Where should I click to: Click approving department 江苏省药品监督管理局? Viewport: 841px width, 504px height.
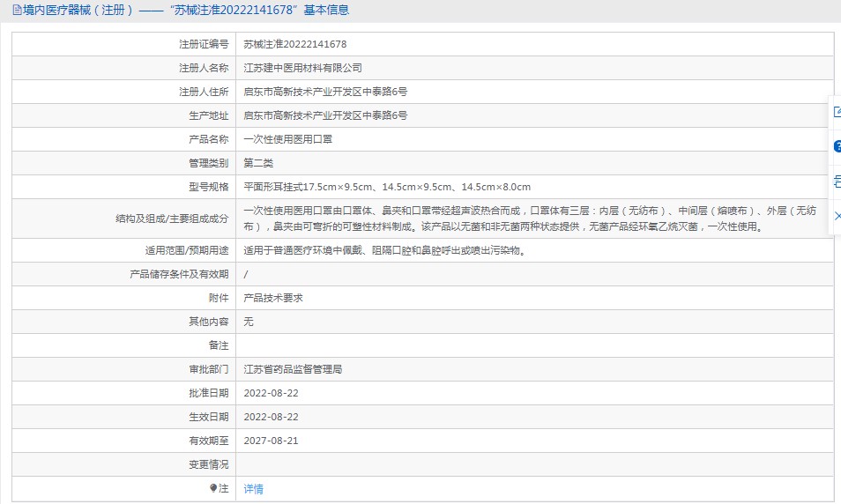coord(293,369)
